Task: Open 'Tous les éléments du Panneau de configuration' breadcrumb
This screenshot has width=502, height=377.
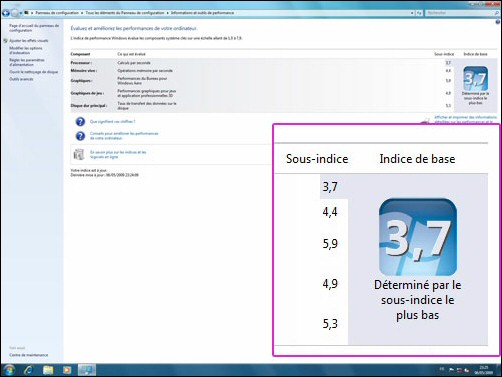Action: point(125,13)
